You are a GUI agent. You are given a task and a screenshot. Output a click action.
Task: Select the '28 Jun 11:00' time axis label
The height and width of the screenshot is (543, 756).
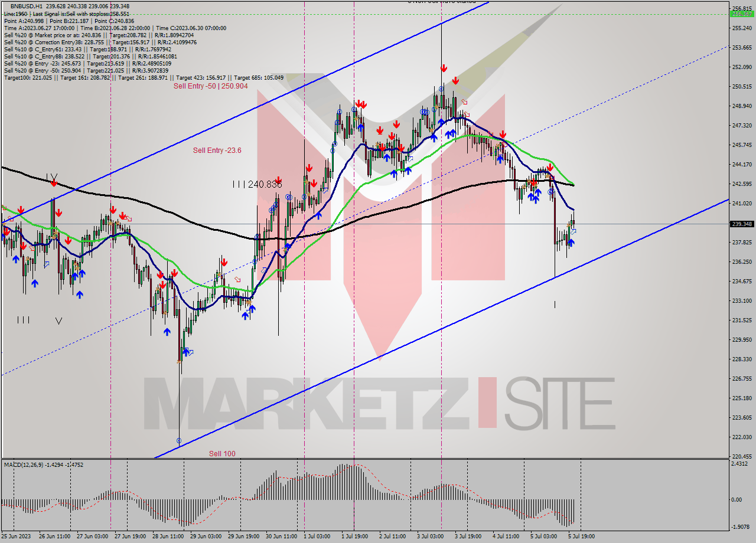pyautogui.click(x=168, y=537)
